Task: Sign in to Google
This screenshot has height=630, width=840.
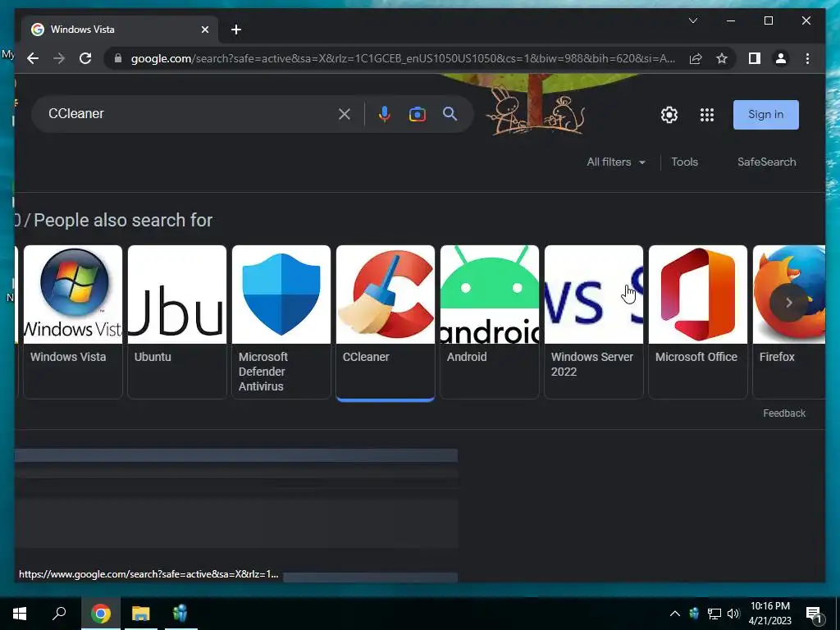Action: point(765,115)
